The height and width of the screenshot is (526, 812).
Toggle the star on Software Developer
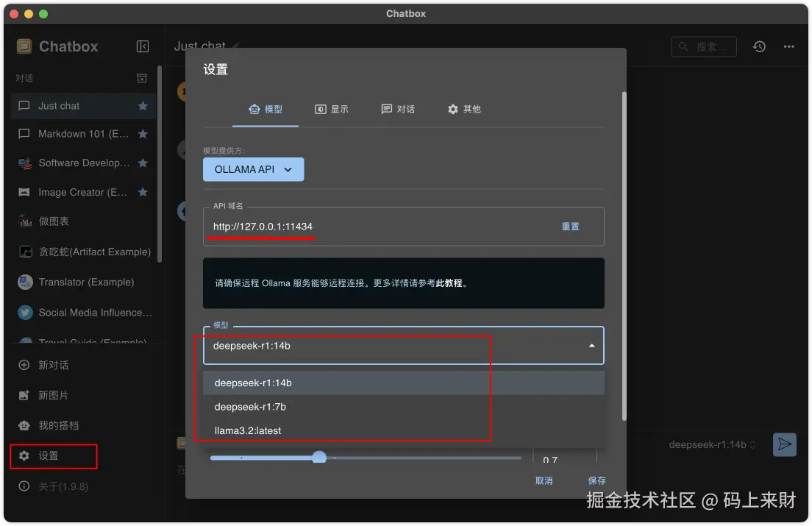tap(143, 163)
